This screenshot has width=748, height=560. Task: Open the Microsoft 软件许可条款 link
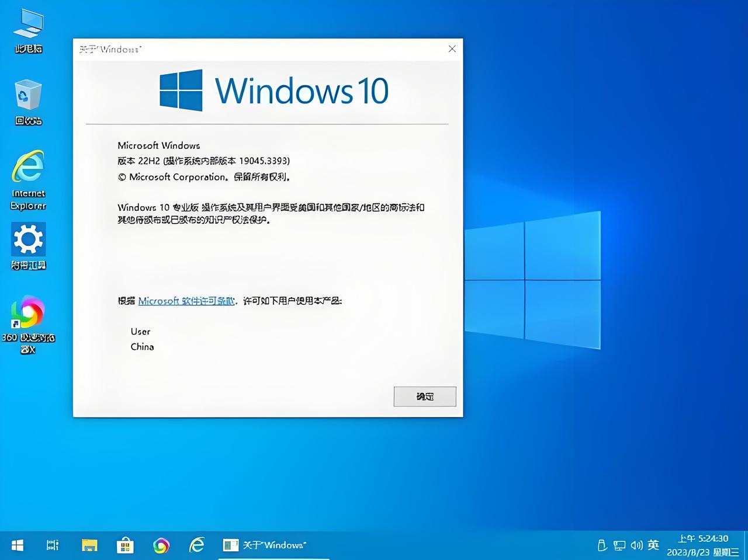(x=186, y=300)
